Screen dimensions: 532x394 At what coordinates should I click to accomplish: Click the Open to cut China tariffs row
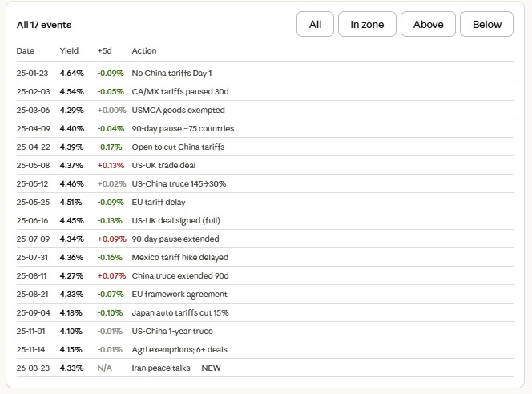(178, 147)
